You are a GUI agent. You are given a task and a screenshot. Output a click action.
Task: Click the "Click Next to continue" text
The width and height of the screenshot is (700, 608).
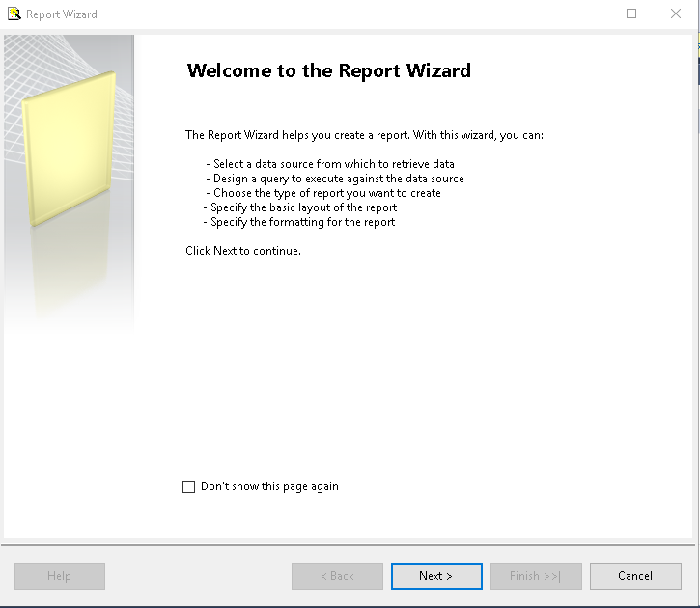[243, 251]
